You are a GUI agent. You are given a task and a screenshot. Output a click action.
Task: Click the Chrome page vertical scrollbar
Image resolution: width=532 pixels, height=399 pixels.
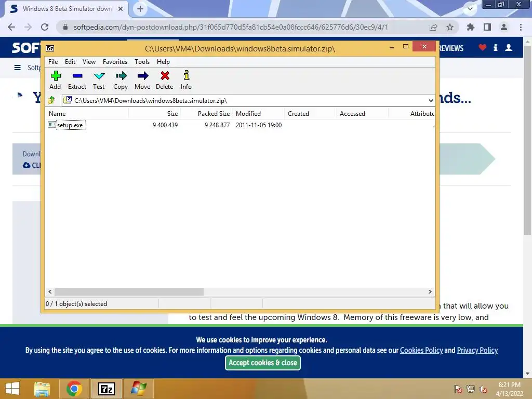pos(527,139)
